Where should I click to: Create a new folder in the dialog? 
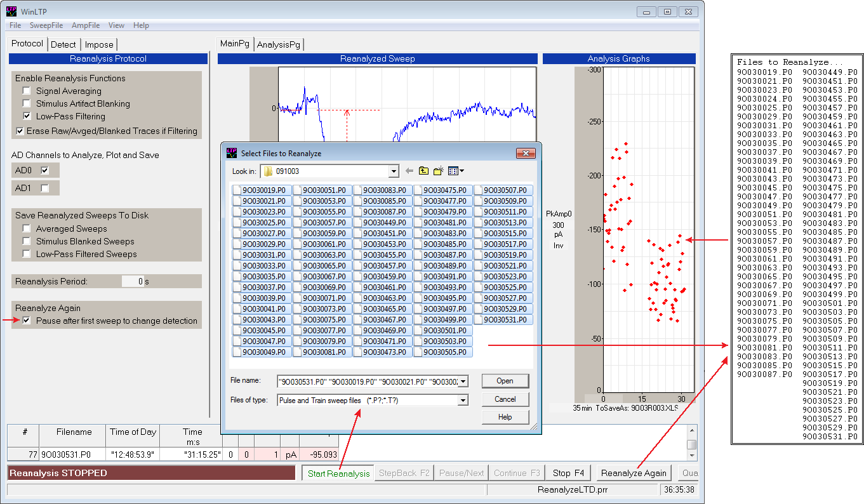click(439, 171)
